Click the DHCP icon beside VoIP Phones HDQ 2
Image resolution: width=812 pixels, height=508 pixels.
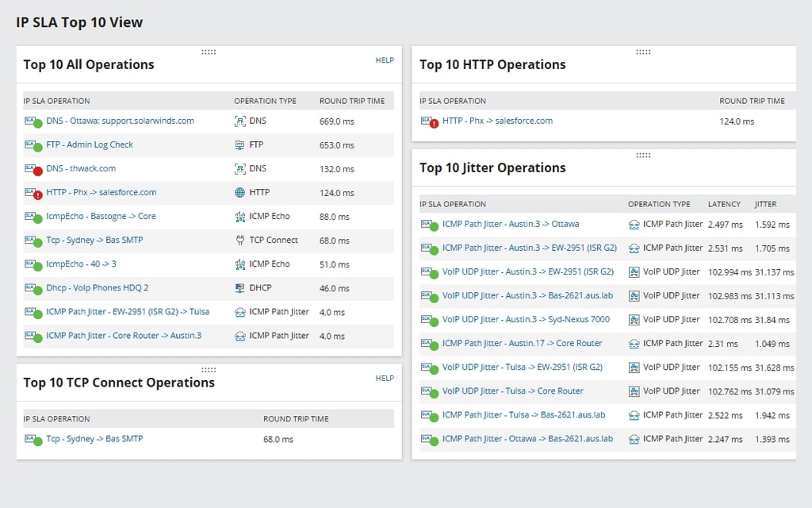239,288
